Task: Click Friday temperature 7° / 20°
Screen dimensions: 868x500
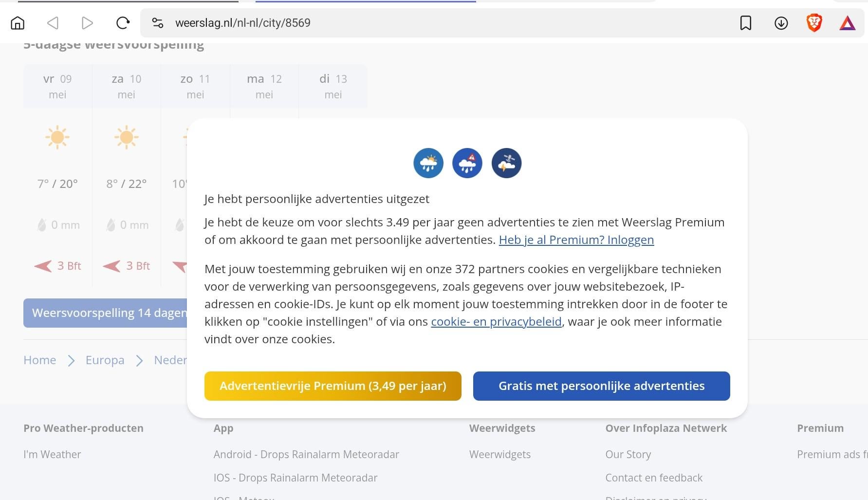Action: click(x=57, y=184)
